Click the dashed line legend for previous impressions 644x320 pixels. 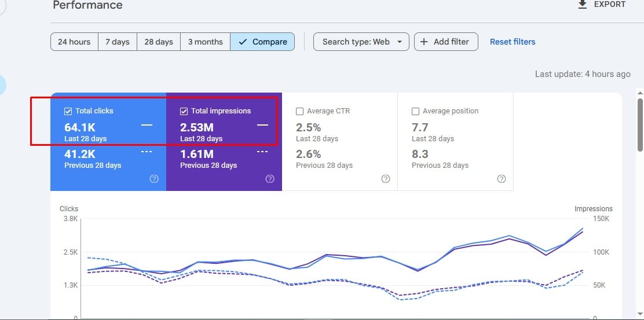262,152
